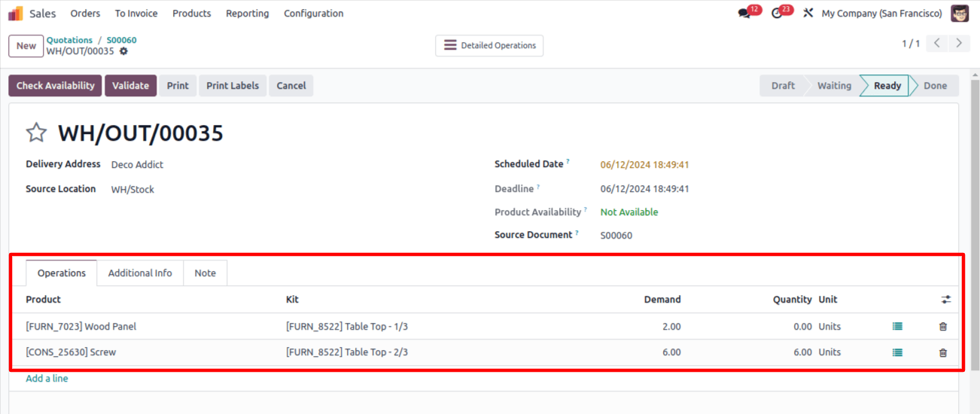Image resolution: width=980 pixels, height=414 pixels.
Task: Click Check Availability button
Action: 56,86
